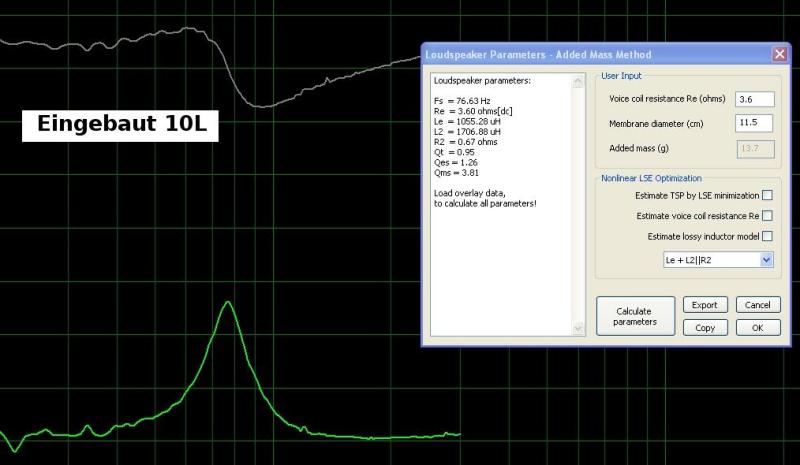800x465 pixels.
Task: Open the Le + L2||R2 model dropdown
Action: point(766,260)
